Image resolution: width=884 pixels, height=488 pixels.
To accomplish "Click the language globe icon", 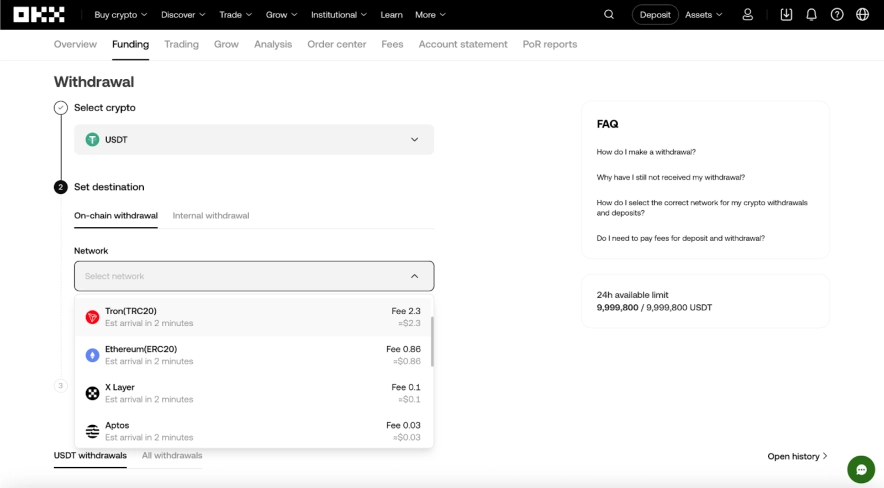I will pos(863,15).
